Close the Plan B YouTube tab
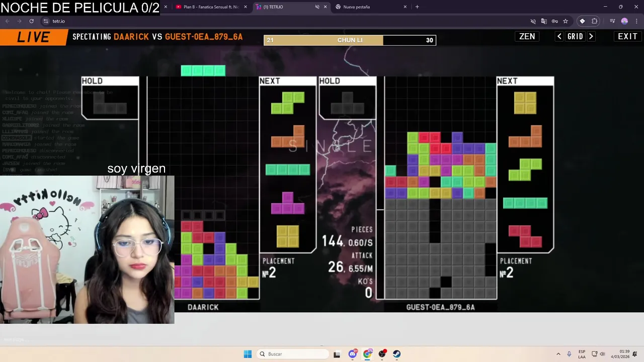The width and height of the screenshot is (644, 362). [246, 7]
